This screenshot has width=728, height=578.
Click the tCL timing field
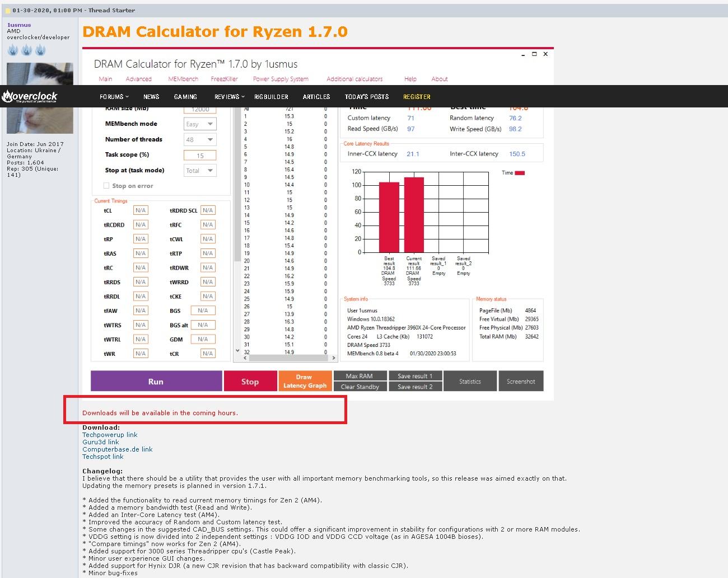click(141, 210)
